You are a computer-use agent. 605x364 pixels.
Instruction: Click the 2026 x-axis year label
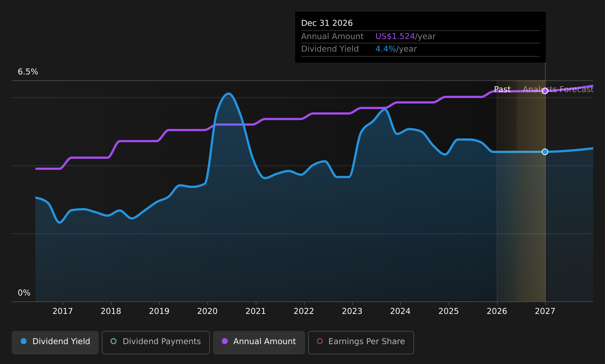pyautogui.click(x=497, y=311)
